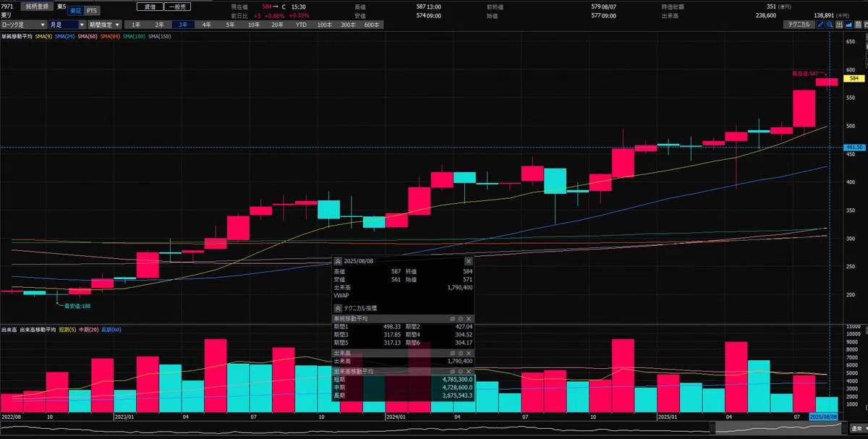Viewport: 868px width, 439px height.
Task: Select the 5年 range tab
Action: 230,25
